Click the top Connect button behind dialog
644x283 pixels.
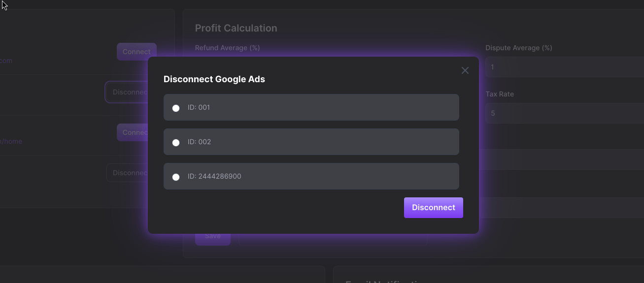pos(136,52)
